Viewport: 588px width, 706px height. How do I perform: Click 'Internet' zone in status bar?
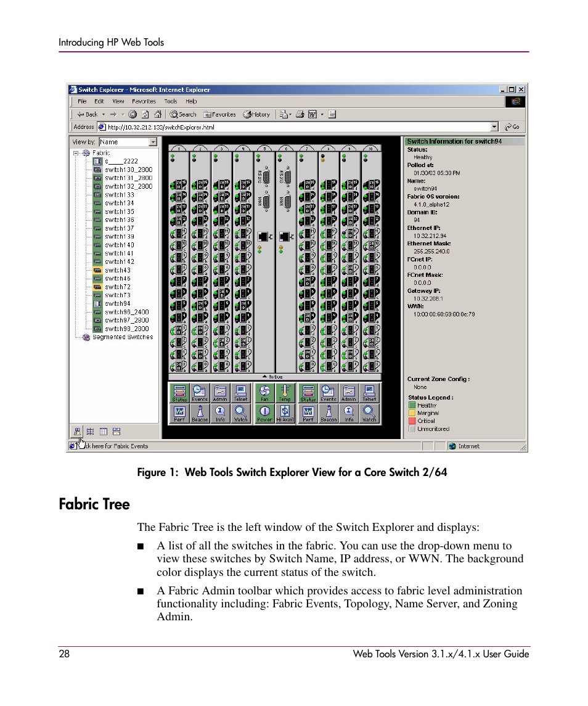coord(468,446)
